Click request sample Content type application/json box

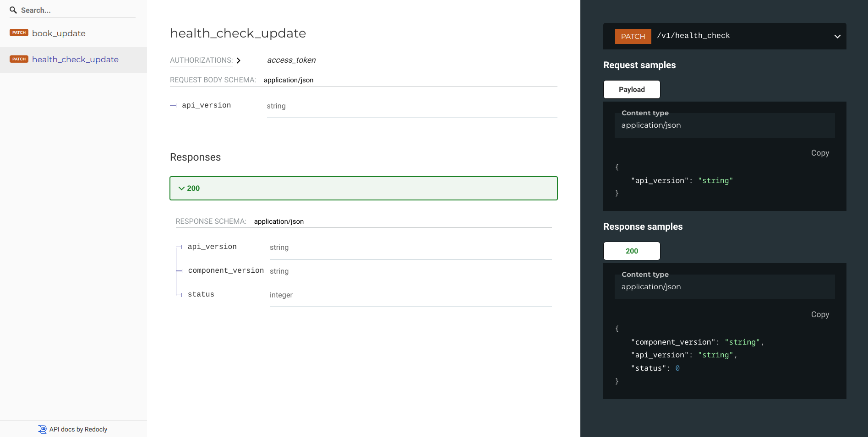click(x=725, y=125)
